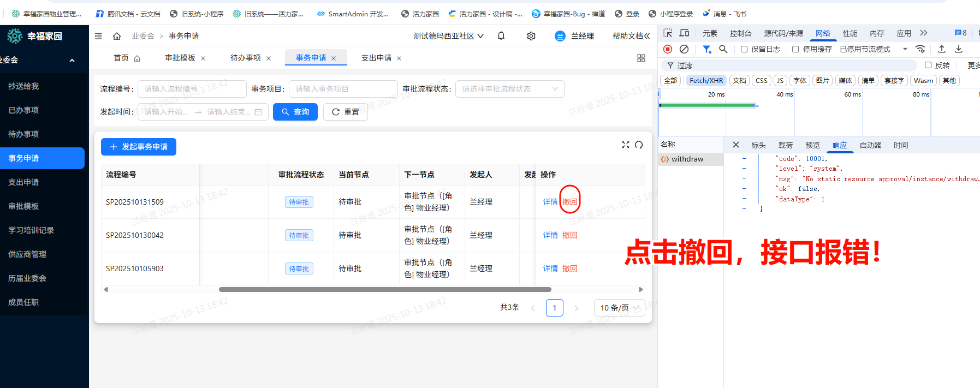Click the home icon in breadcrumb
980x388 pixels.
tap(117, 36)
